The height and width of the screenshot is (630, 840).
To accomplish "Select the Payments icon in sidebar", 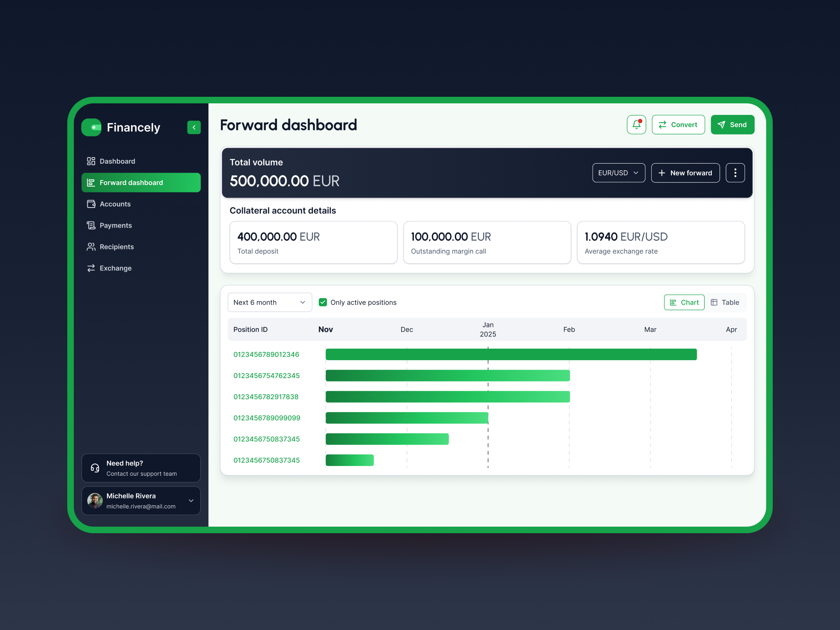I will coord(91,225).
